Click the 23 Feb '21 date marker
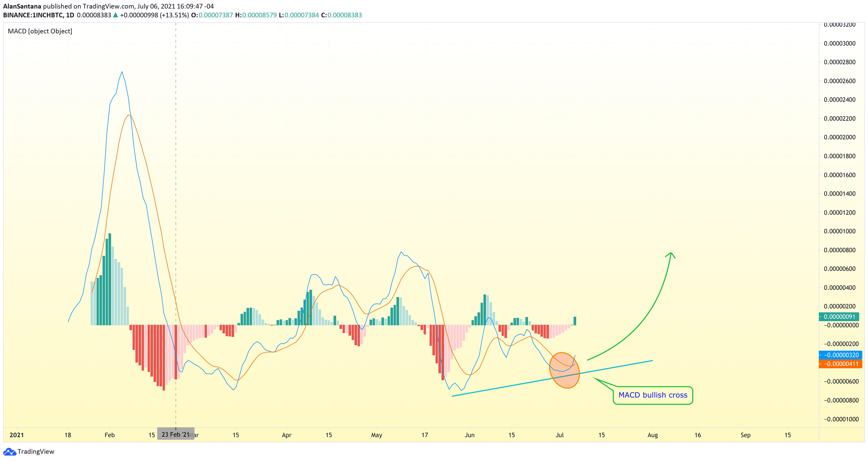This screenshot has width=868, height=461. (176, 434)
